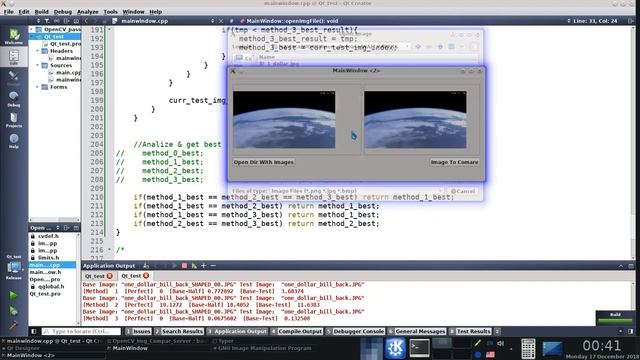Go back using editor navigation arrow
Screen dimensions: 640x360
pos(86,21)
